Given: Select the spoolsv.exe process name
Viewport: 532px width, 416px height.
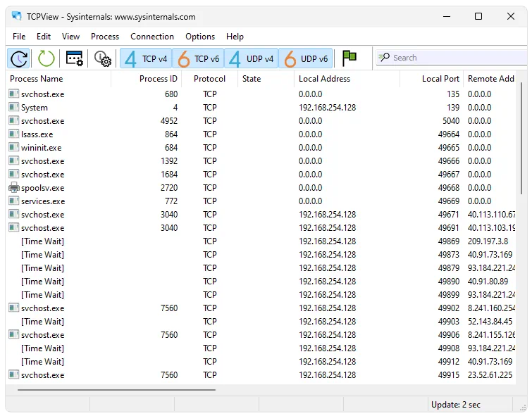Looking at the screenshot, I should [x=42, y=188].
